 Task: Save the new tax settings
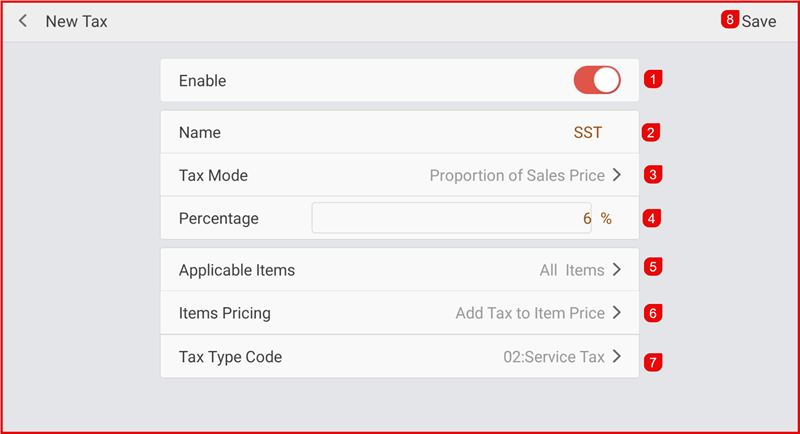pos(758,21)
